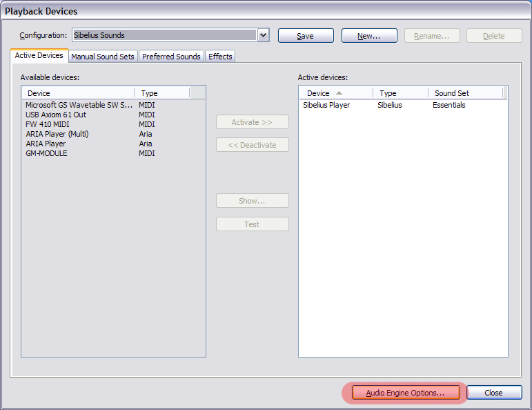Switch to the Active Devices tab
This screenshot has width=532, height=410.
pos(39,55)
